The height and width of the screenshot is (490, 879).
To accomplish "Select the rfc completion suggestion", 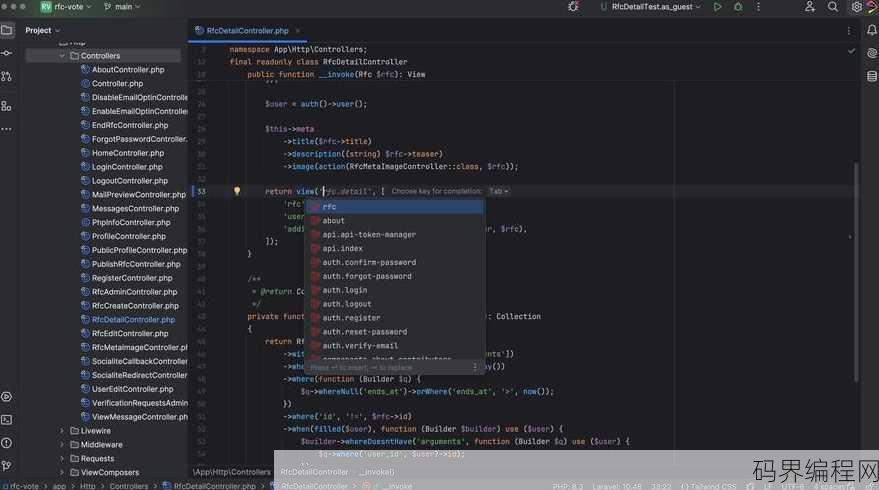I will pyautogui.click(x=395, y=207).
